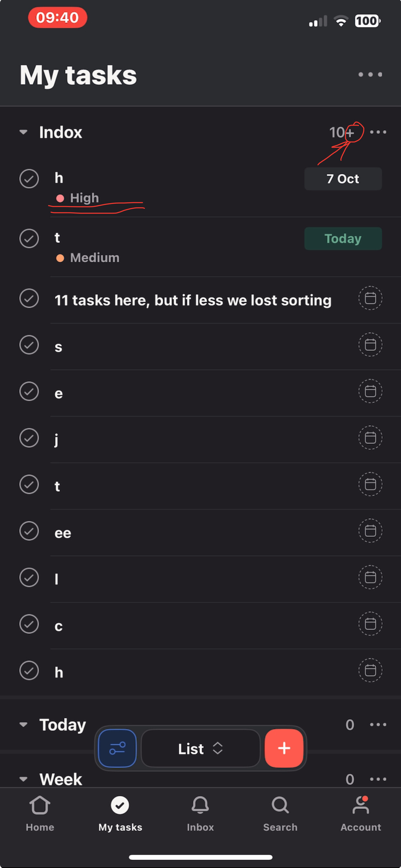
Task: Tap the green Today due date badge
Action: (343, 239)
